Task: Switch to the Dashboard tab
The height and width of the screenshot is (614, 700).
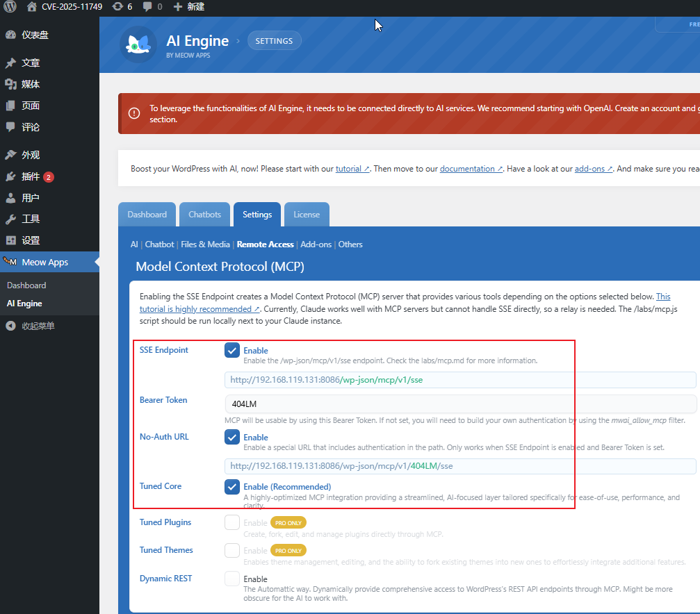Action: point(147,215)
